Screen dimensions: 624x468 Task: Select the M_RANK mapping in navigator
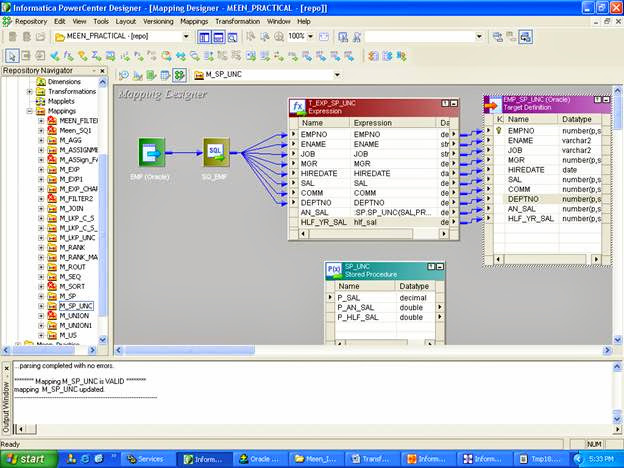[72, 248]
